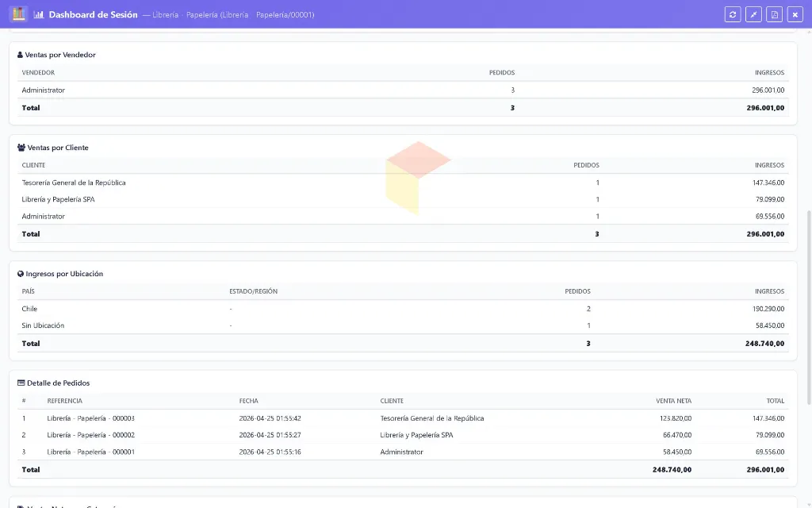
Task: Click the person icon of Ventas por Vendedor
Action: pyautogui.click(x=20, y=55)
